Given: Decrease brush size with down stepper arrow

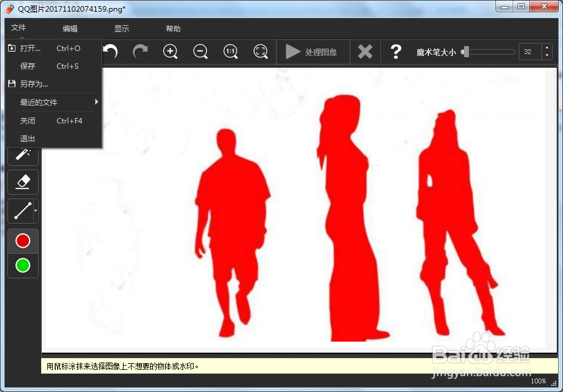Looking at the screenshot, I should (x=547, y=56).
